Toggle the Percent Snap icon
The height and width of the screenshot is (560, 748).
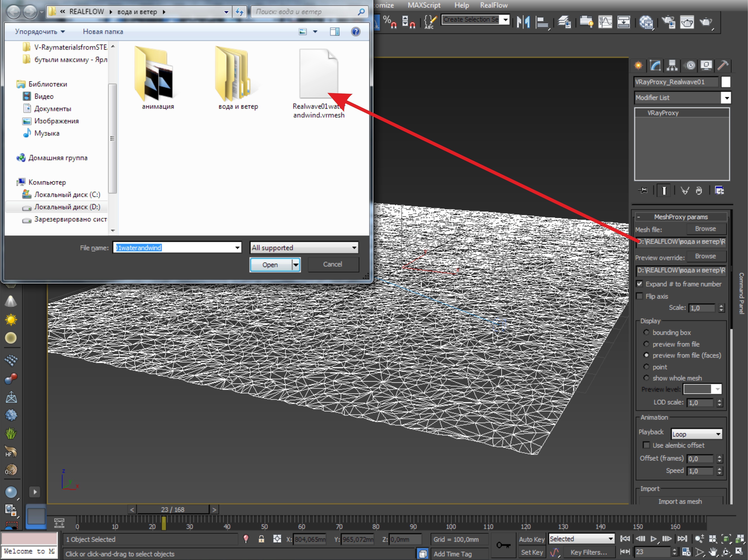pos(390,22)
